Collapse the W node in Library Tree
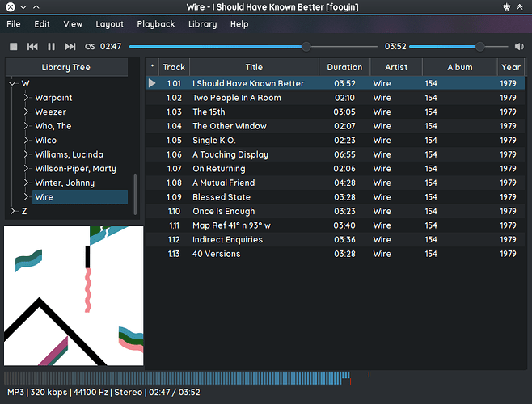The image size is (532, 404). (x=13, y=83)
